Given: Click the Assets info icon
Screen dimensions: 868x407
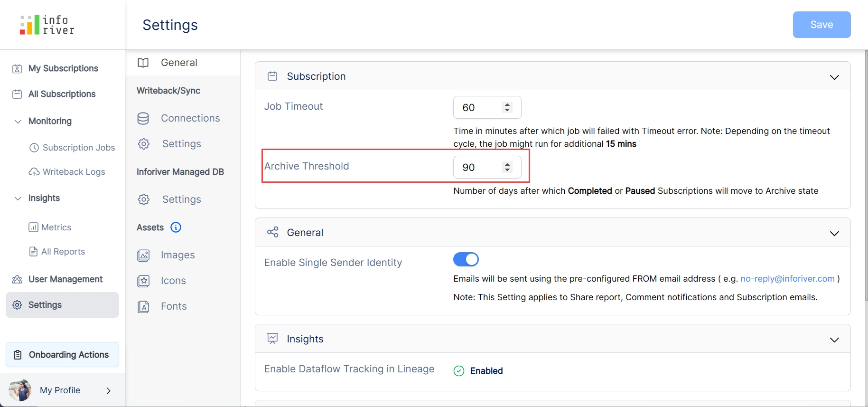Looking at the screenshot, I should (x=176, y=227).
